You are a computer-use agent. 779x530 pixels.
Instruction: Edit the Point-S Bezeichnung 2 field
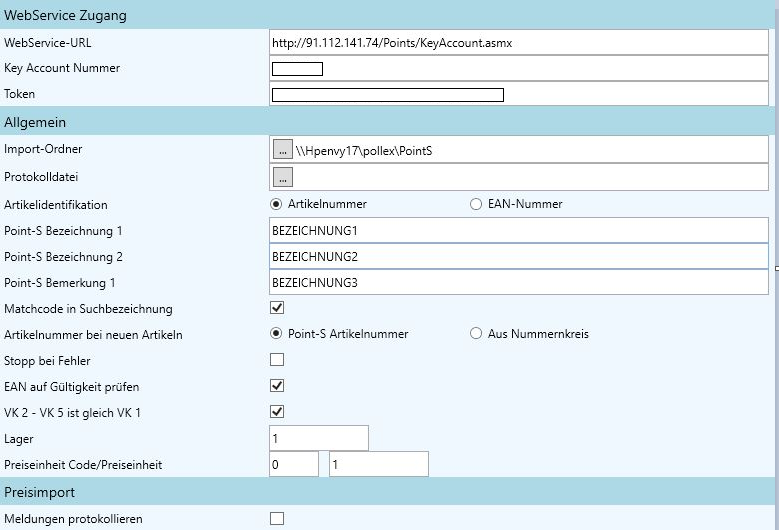point(518,257)
